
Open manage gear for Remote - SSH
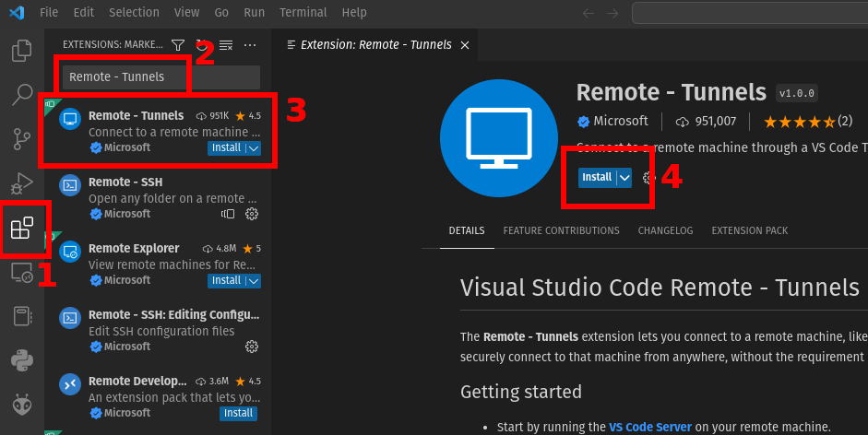(251, 214)
